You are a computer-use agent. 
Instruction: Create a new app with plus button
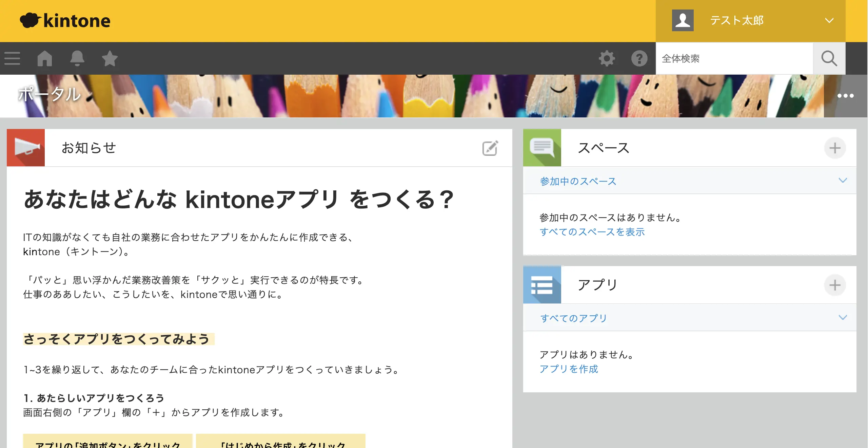tap(835, 285)
